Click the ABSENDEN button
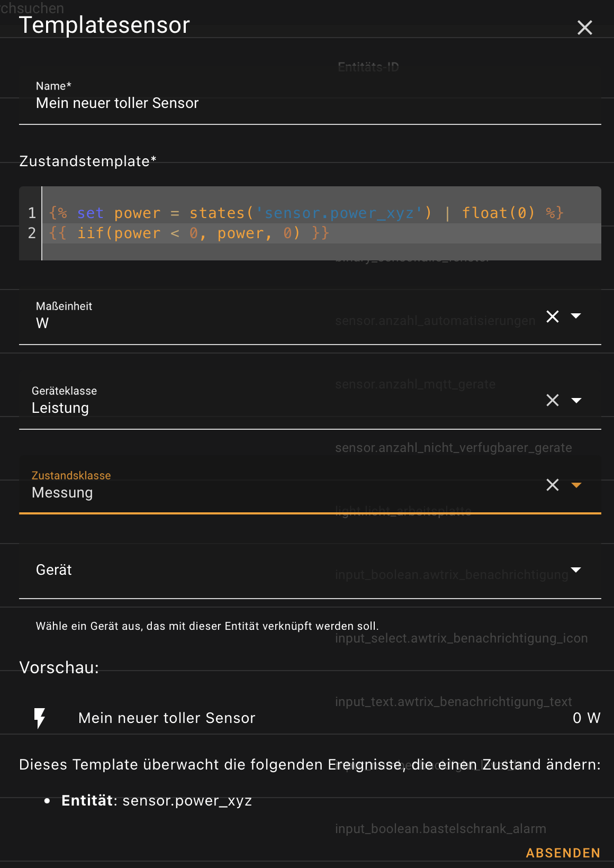 [563, 853]
